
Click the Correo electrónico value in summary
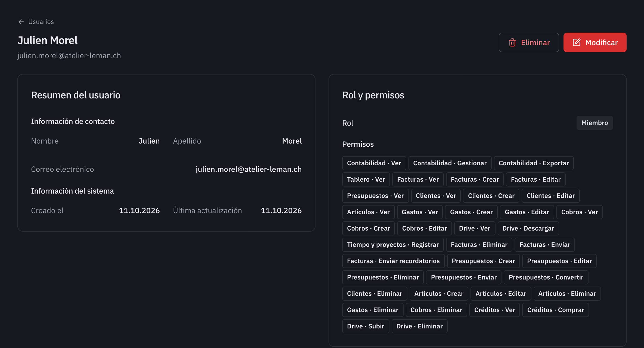pyautogui.click(x=249, y=169)
